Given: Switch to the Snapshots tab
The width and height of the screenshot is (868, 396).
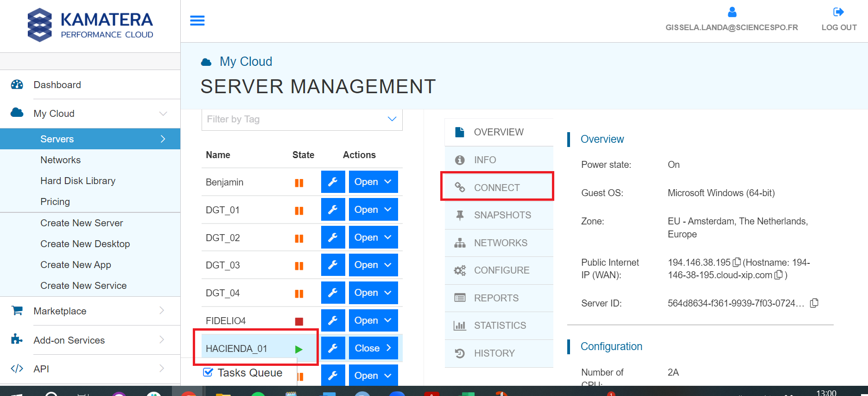Looking at the screenshot, I should 499,215.
